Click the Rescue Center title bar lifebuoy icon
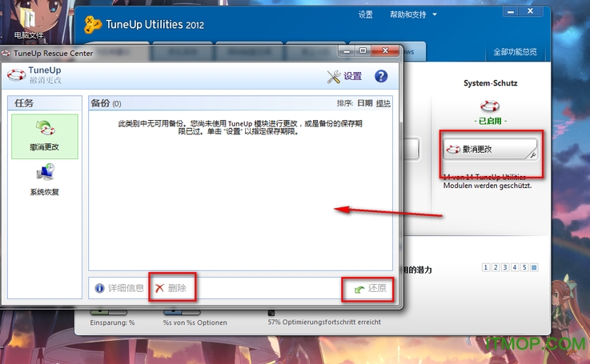Viewport: 590px width, 364px height. pyautogui.click(x=6, y=53)
